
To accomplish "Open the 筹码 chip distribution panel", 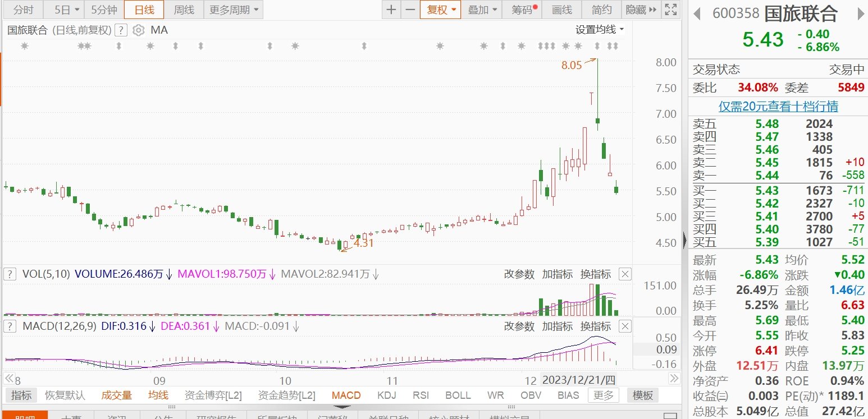I will (522, 10).
